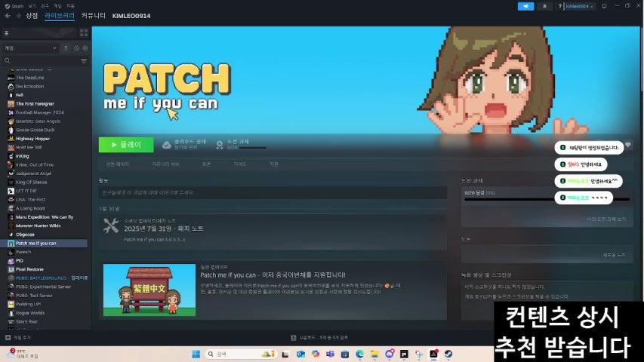
Task: Click the announcements megaphone icon
Action: point(525,6)
